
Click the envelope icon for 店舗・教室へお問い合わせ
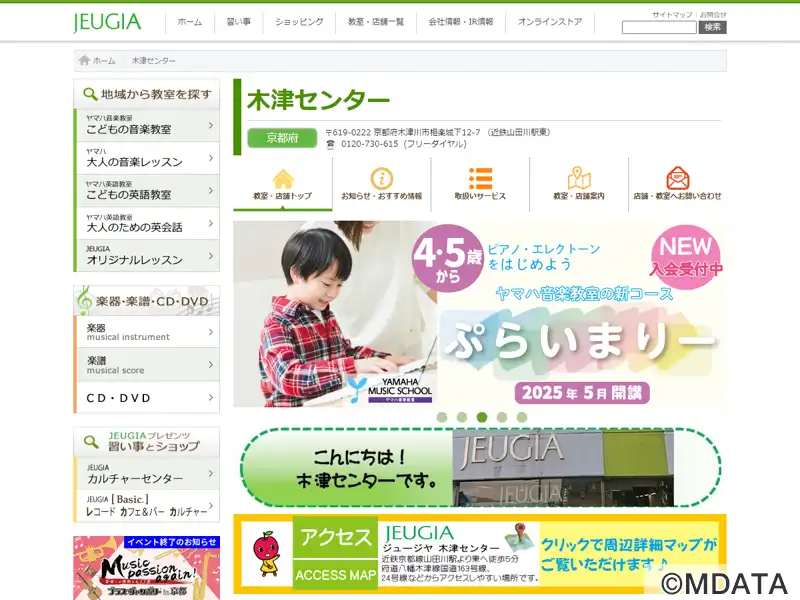[x=678, y=178]
